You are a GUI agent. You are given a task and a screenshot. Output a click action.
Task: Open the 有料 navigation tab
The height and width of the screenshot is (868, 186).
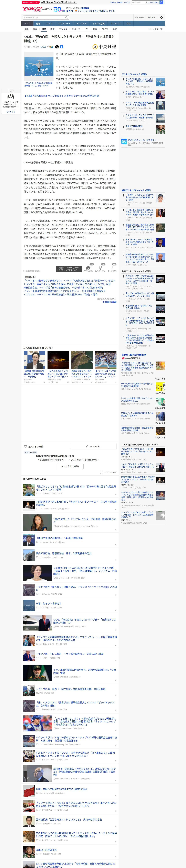pyautogui.click(x=129, y=24)
